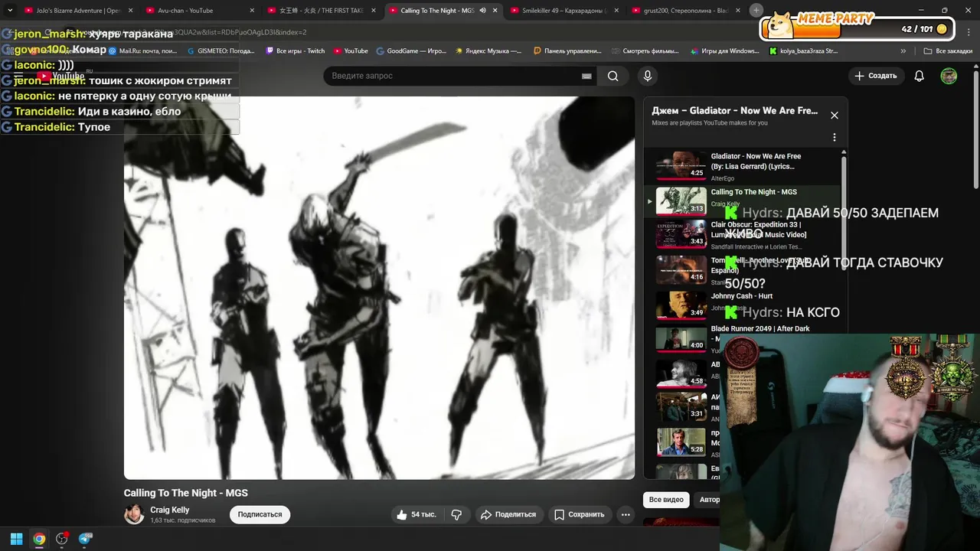Close the Gladiator mix playlist panel
Screen dimensions: 980x551
click(835, 116)
